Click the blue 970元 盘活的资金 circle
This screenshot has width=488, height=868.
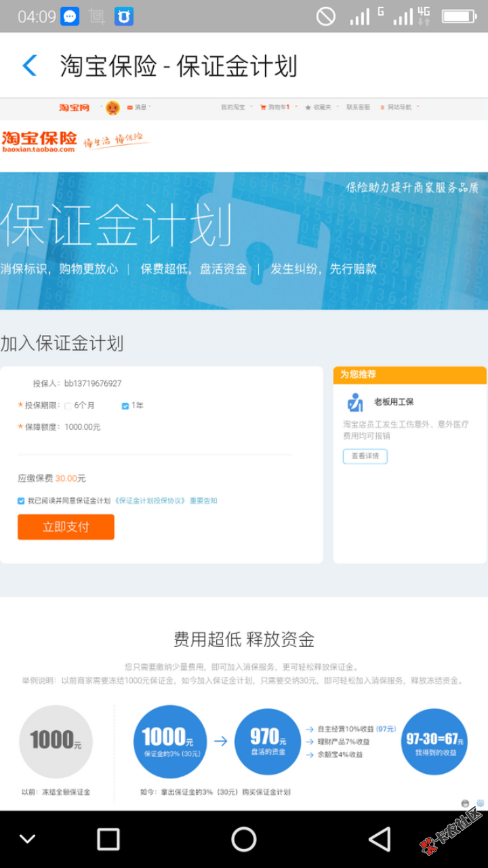(x=268, y=741)
